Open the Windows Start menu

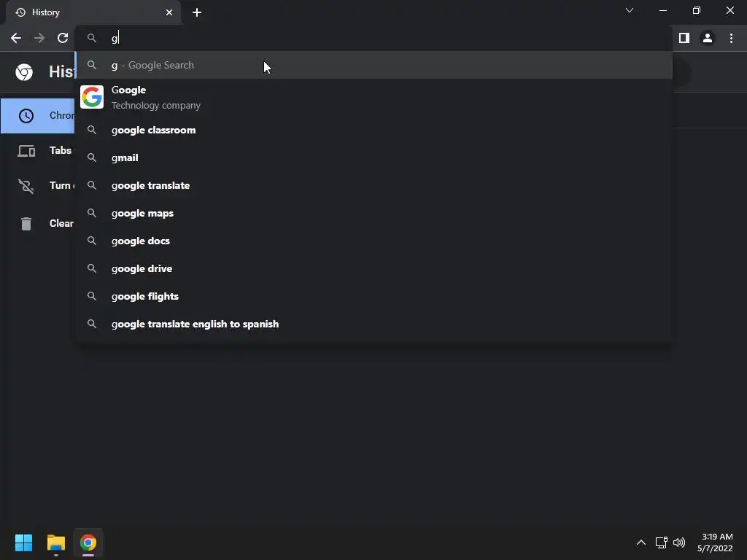click(x=23, y=542)
